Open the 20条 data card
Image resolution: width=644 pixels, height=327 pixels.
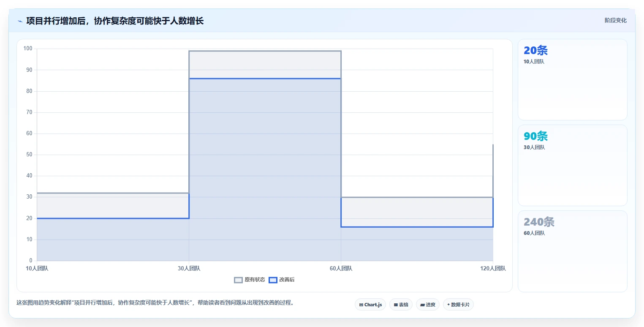point(572,79)
